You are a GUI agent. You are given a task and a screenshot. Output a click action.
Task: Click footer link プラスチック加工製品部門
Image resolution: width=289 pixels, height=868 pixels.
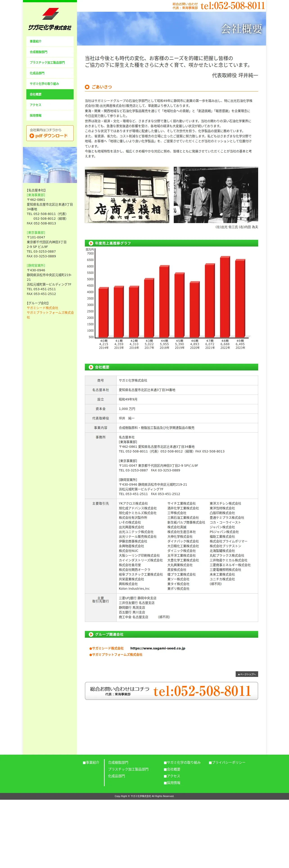point(128,769)
